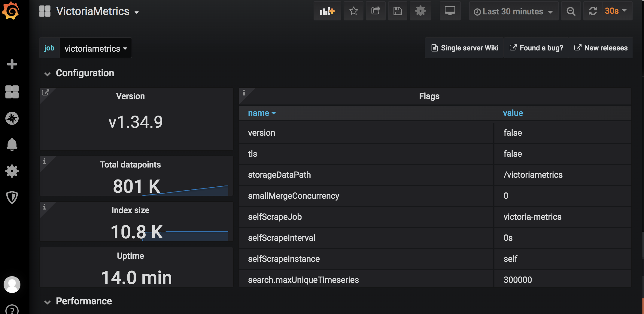The width and height of the screenshot is (644, 314).
Task: Click the Share dashboard icon
Action: pyautogui.click(x=375, y=11)
